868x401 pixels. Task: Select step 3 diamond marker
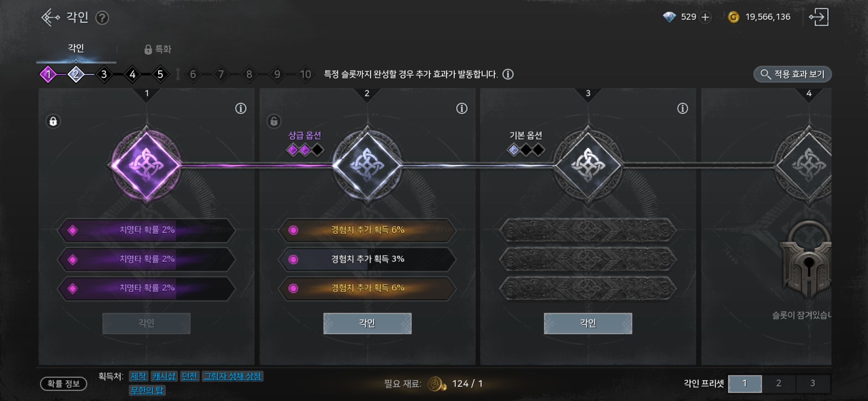(104, 75)
